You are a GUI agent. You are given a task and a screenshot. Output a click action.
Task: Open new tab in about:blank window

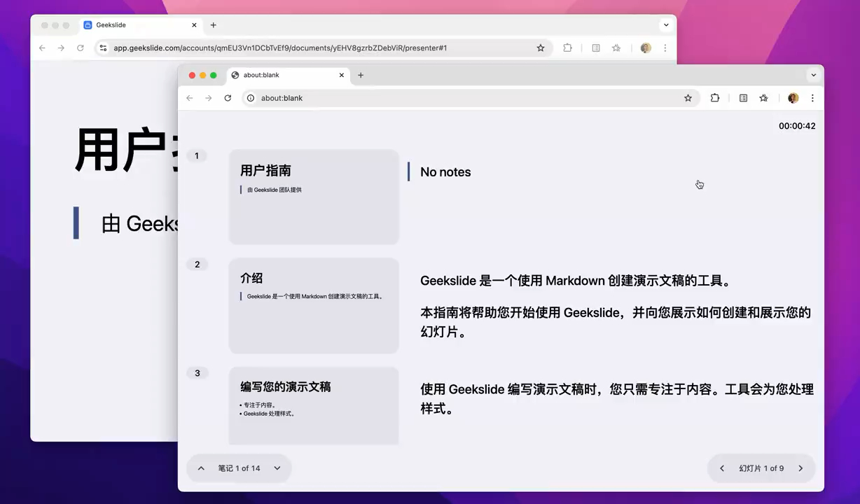click(361, 75)
